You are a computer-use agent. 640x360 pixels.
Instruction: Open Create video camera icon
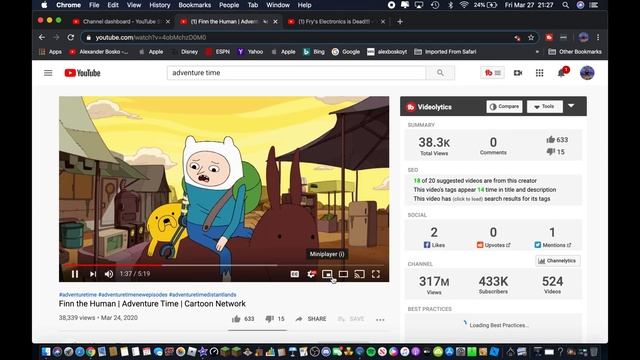[518, 73]
